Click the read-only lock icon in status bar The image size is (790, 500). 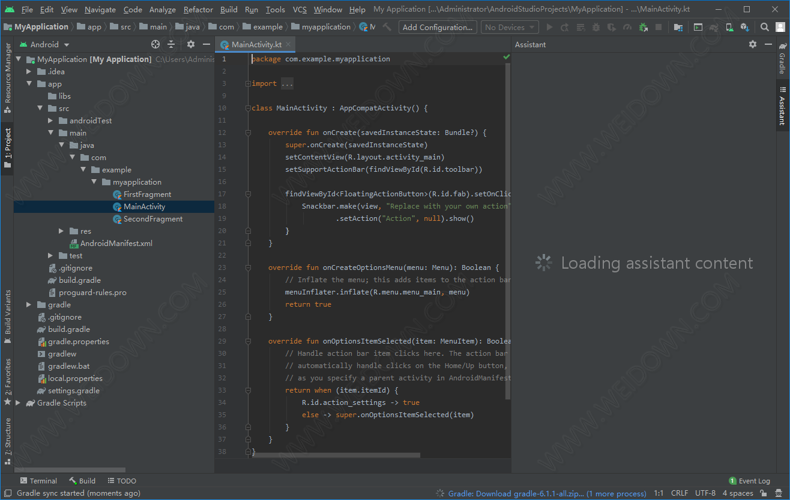764,493
